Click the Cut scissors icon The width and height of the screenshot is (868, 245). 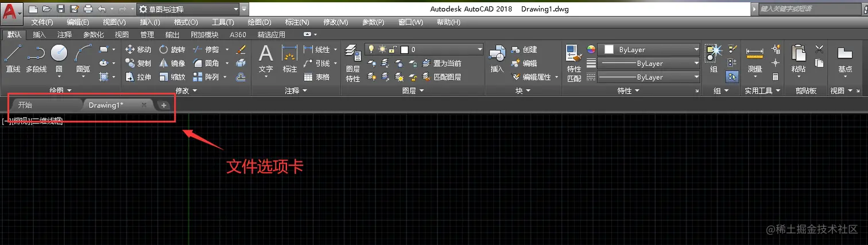pyautogui.click(x=820, y=49)
